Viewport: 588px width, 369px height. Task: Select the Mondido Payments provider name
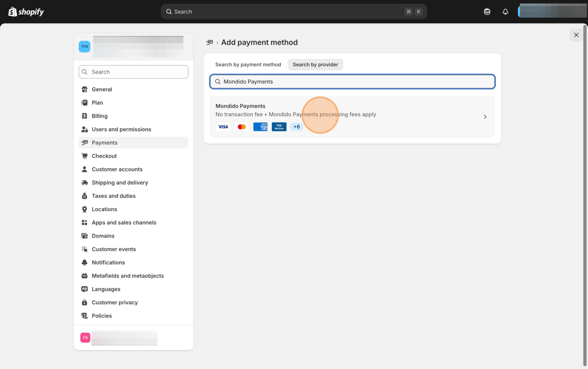(x=240, y=106)
